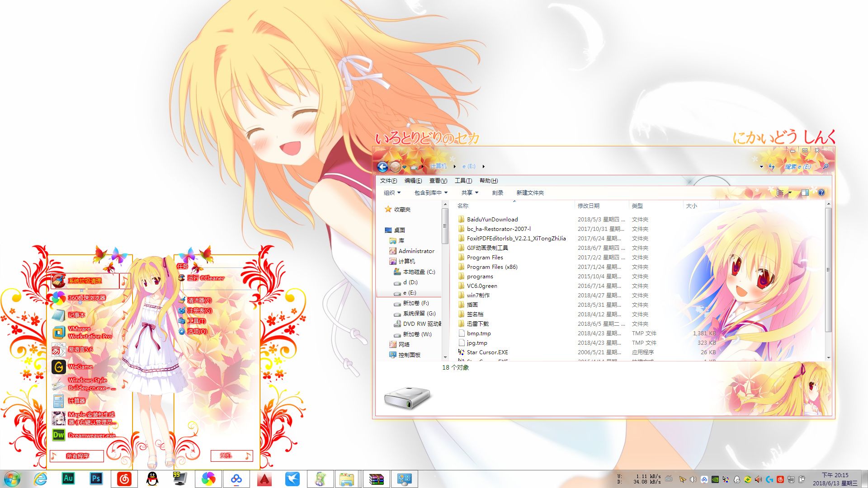Open the address bar history dropdown
The image size is (868, 488).
(x=761, y=167)
